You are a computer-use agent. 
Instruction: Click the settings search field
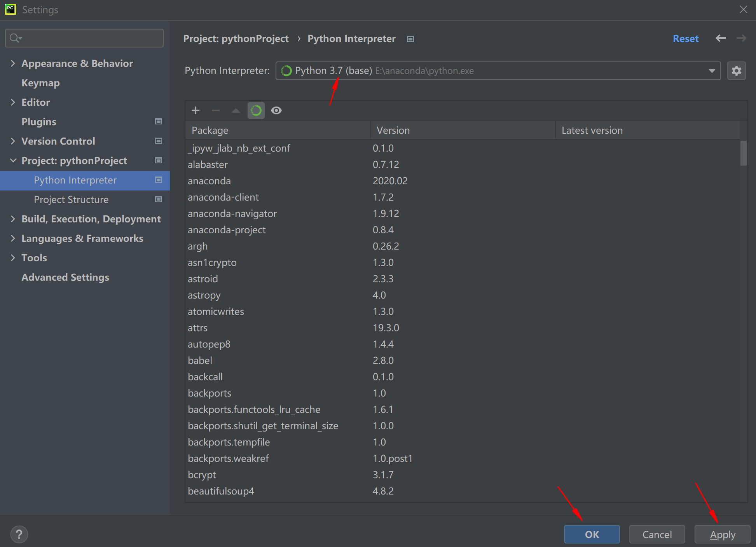pos(84,38)
